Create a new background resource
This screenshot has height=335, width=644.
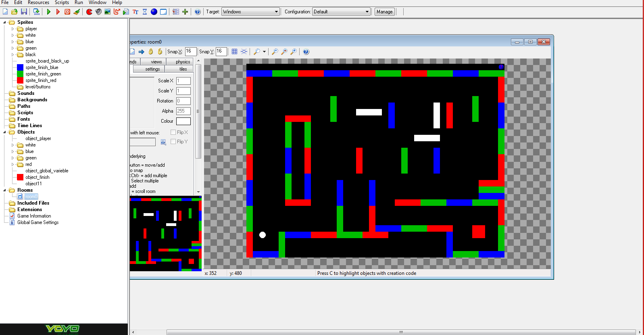coord(108,12)
